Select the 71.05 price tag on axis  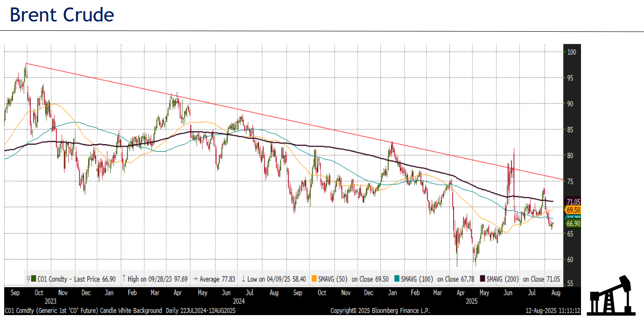(572, 202)
